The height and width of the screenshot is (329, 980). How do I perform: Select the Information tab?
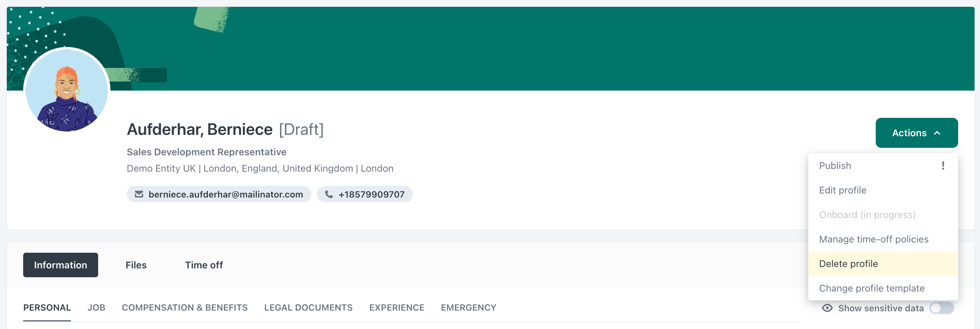coord(61,265)
